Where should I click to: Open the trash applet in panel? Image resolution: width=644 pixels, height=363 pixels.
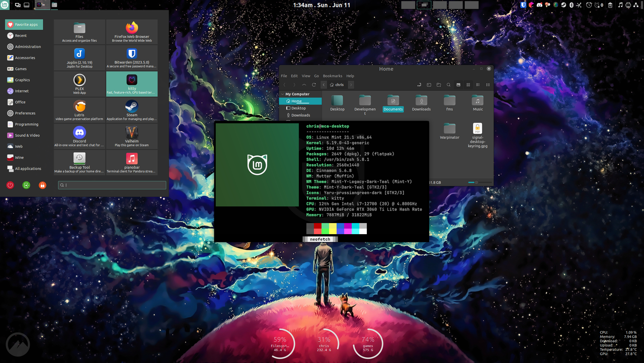610,5
